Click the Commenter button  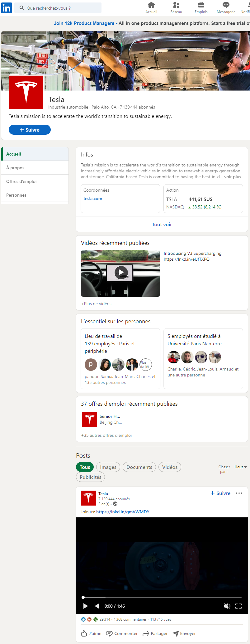122,633
